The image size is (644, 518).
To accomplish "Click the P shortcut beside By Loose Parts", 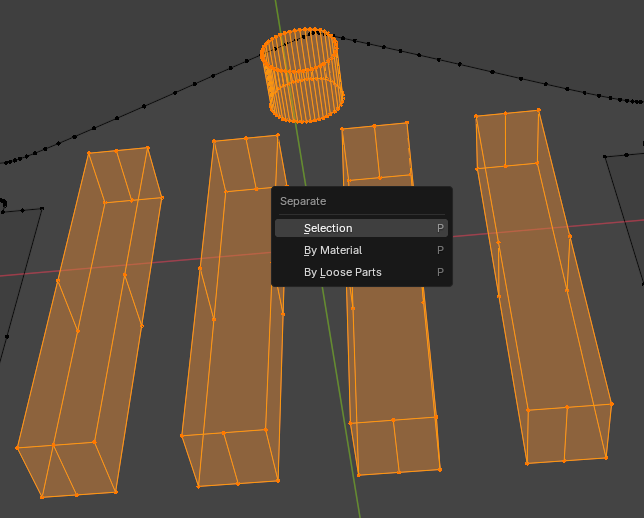I will pyautogui.click(x=440, y=272).
